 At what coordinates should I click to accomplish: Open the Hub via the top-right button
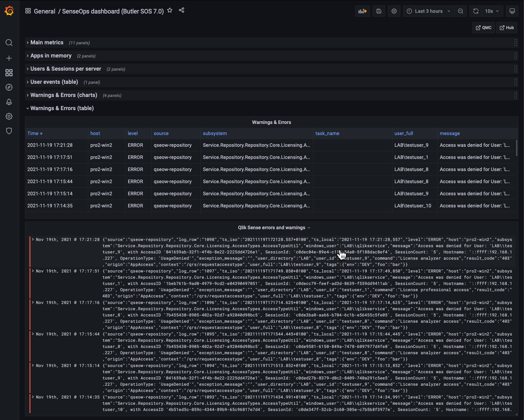pos(507,27)
